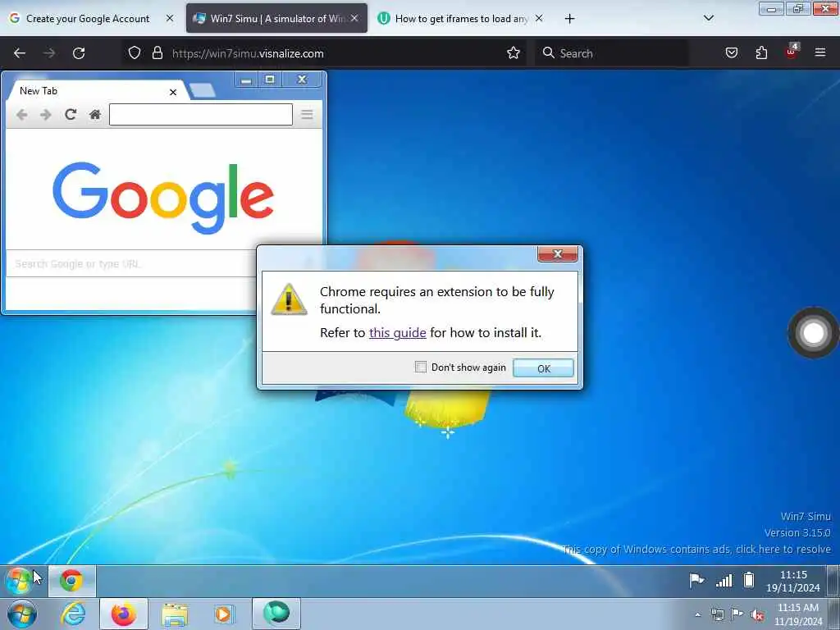Screen dimensions: 840x630
Task: Close the Create your Google Account tab
Action: pos(170,18)
